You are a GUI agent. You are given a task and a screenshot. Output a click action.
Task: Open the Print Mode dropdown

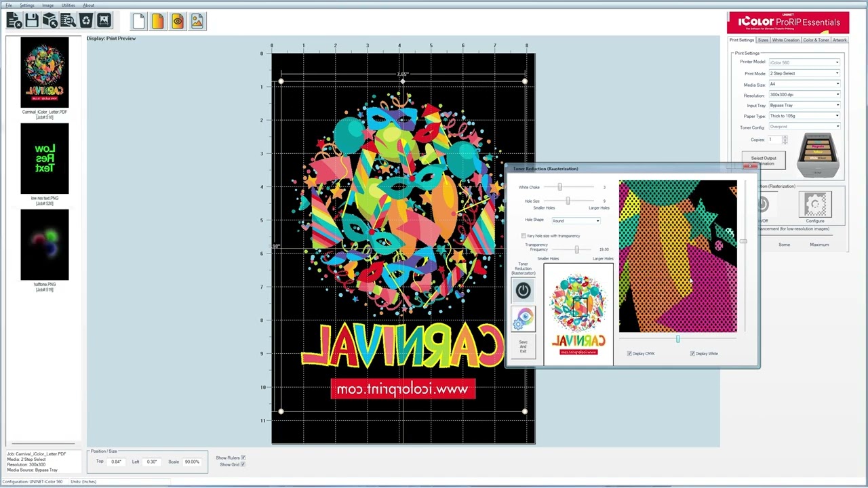[x=804, y=73]
